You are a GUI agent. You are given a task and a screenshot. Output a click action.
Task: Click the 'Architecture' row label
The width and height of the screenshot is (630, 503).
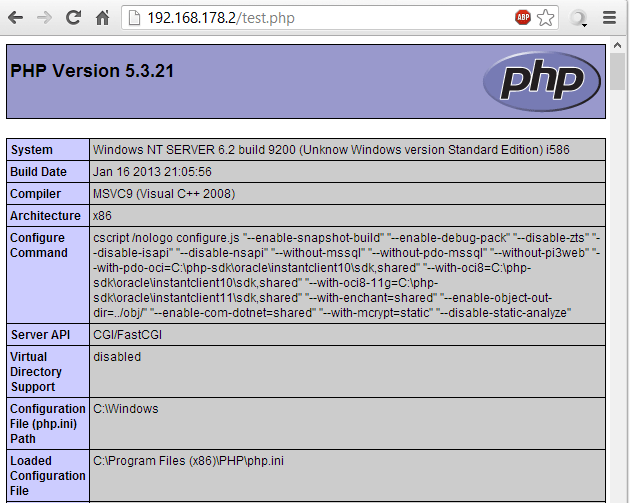[x=45, y=216]
